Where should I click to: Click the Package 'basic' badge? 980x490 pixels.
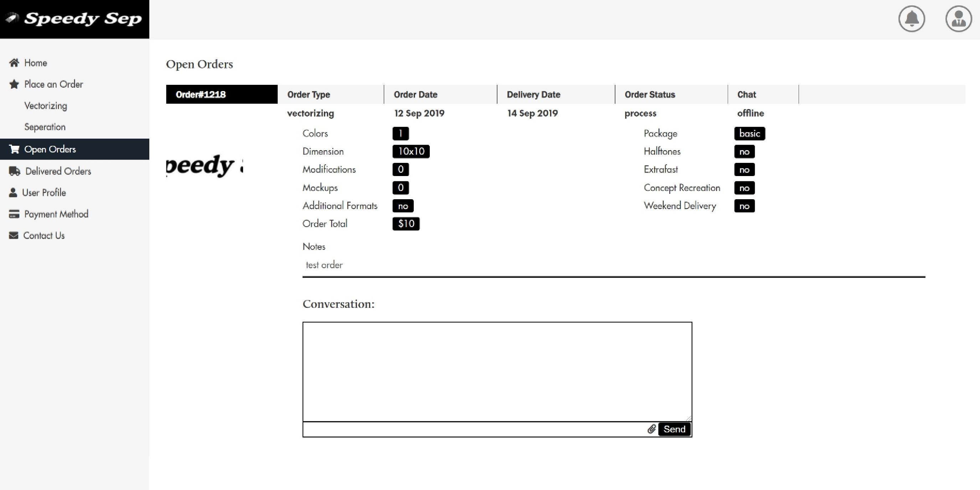(x=749, y=134)
